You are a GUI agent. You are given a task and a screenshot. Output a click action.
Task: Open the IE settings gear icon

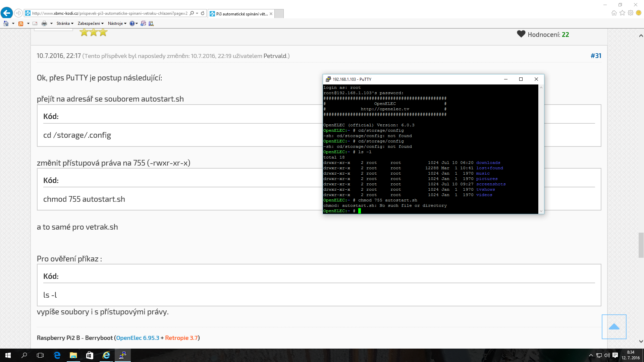pos(631,13)
